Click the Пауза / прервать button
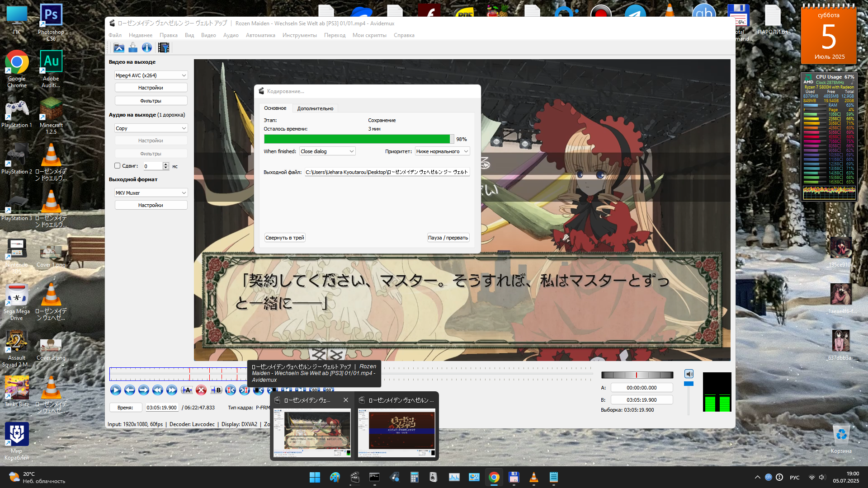 (448, 238)
